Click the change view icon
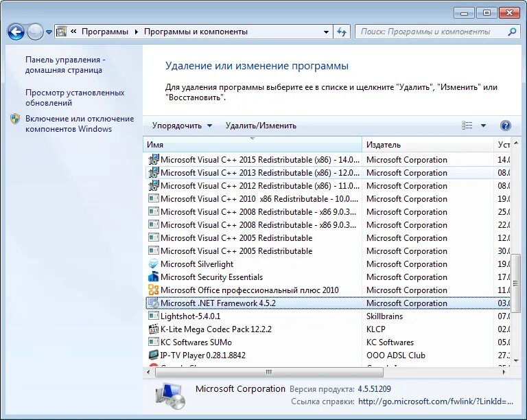Viewport: 527px width, 420px height. click(467, 126)
